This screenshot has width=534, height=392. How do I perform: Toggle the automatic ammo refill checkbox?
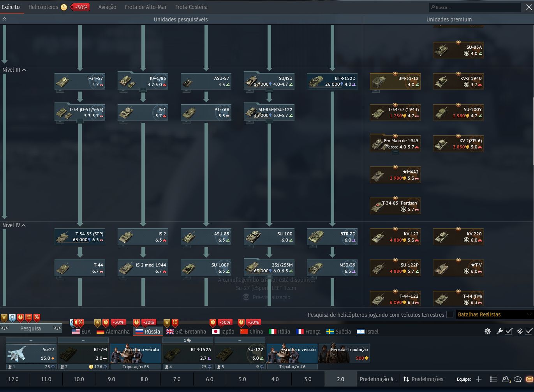pyautogui.click(x=529, y=331)
